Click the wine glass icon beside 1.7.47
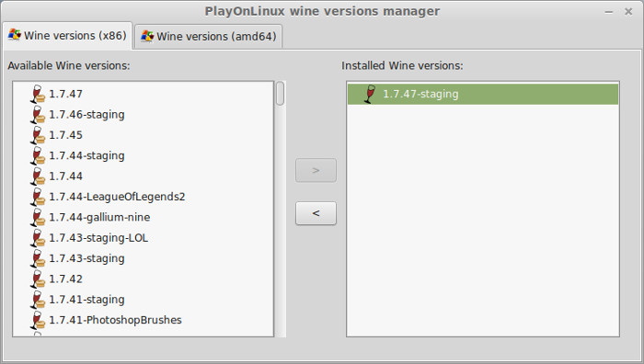Image resolution: width=644 pixels, height=364 pixels. click(x=38, y=94)
